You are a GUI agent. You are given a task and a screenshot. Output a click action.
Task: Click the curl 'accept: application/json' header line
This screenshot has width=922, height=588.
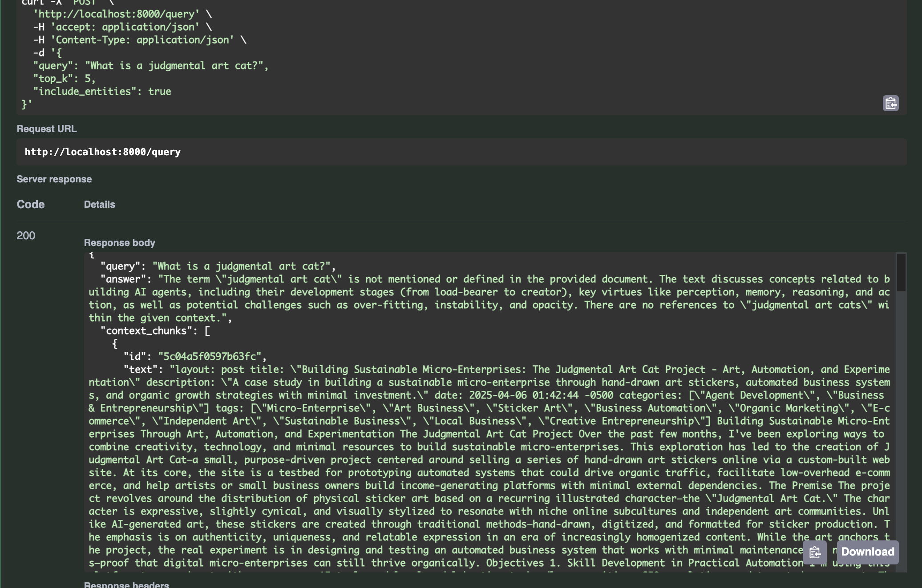coord(122,27)
